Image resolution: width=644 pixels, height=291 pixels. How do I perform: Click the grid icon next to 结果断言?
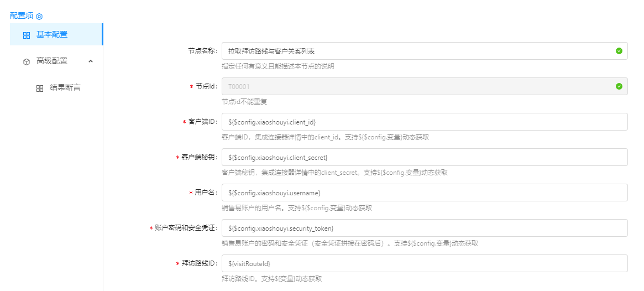[x=40, y=89]
